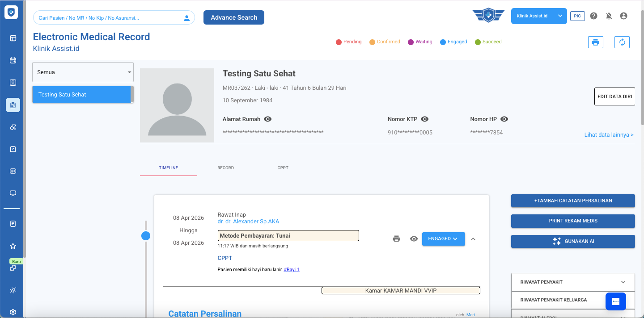Open the Semua filter dropdown
Screen dimensions: 644x318
tap(83, 72)
